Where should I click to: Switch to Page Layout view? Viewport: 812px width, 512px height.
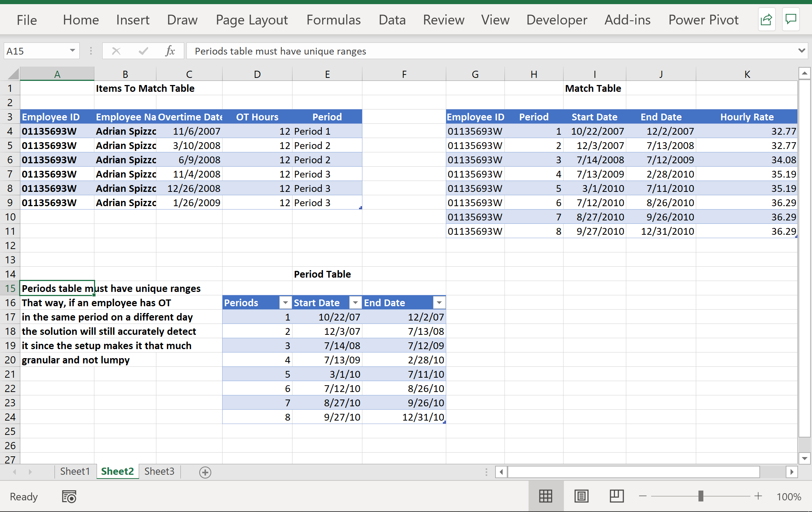pyautogui.click(x=581, y=496)
